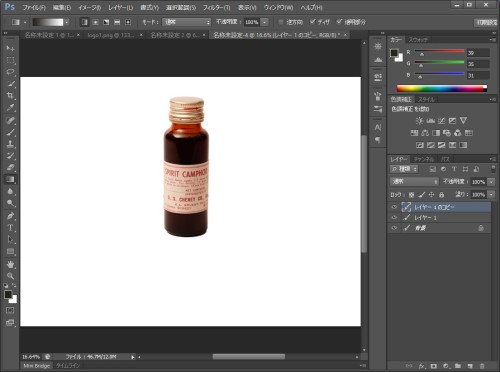Add a Channel Mixer adjustment
Viewport: 500px width, 372px height.
458,133
